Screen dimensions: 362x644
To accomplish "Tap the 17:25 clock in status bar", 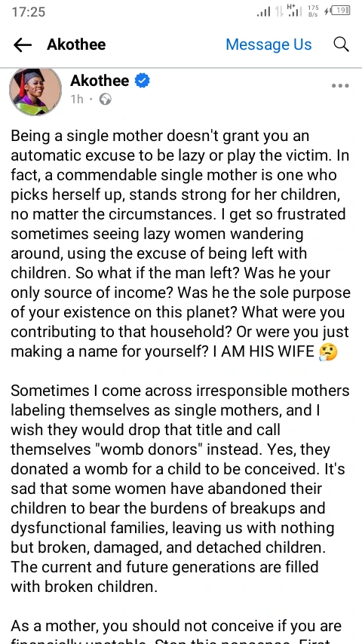I will pyautogui.click(x=29, y=11).
